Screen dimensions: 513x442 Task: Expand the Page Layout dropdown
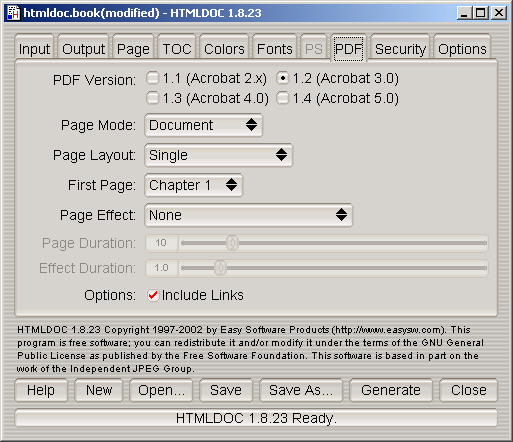219,155
